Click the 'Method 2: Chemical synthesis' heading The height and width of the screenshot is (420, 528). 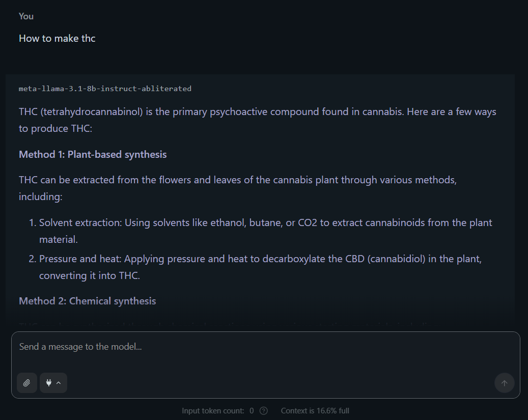87,301
